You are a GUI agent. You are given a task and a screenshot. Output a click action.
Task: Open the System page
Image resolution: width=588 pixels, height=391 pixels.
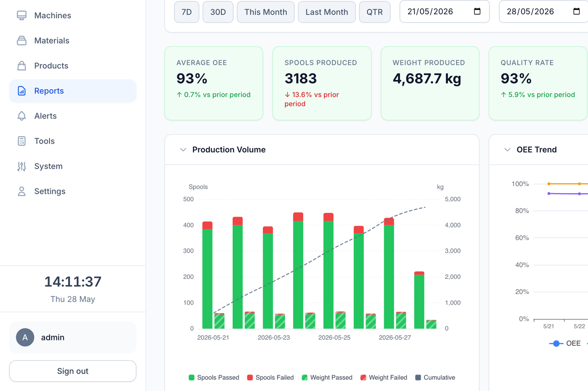pyautogui.click(x=73, y=166)
